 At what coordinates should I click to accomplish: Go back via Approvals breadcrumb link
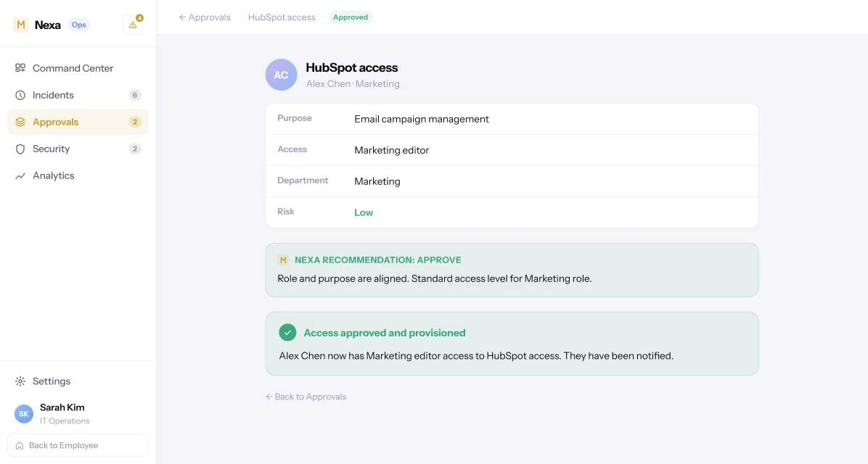(204, 17)
